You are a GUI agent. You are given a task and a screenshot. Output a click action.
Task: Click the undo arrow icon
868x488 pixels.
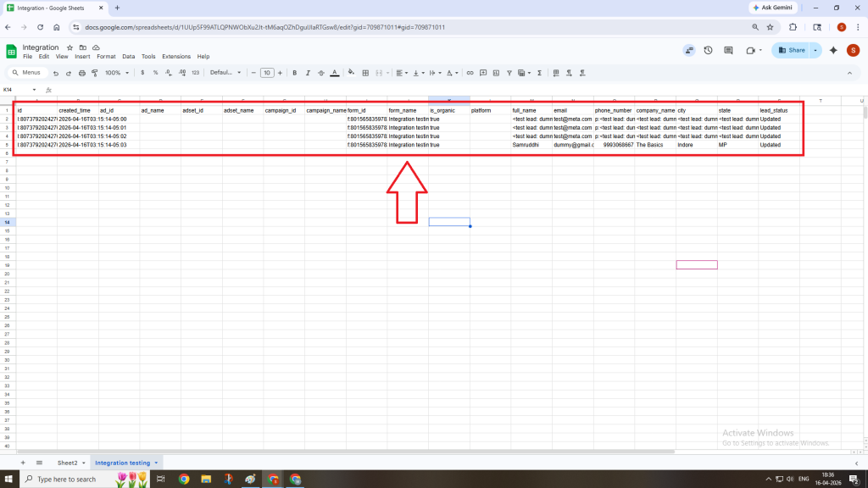coord(56,73)
